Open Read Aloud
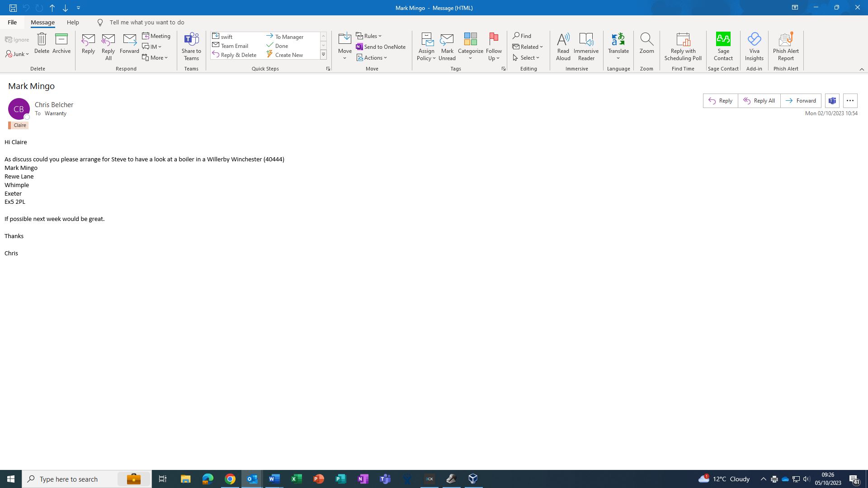868x488 pixels. (563, 40)
